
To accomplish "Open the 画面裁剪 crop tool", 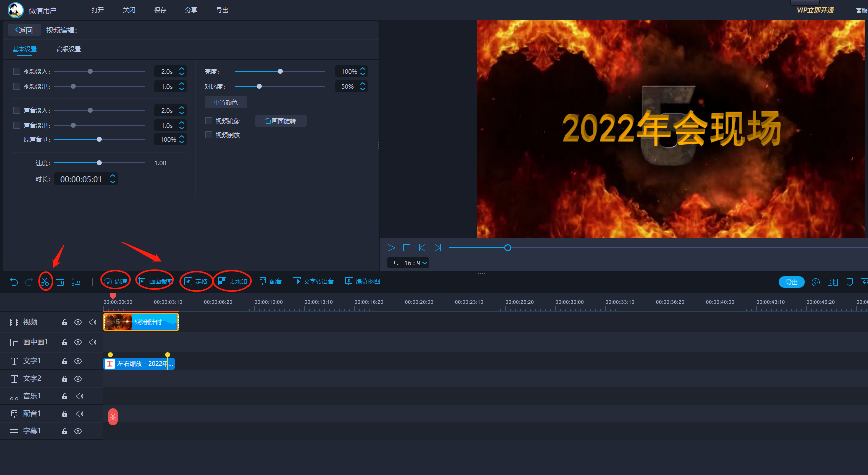I will (155, 282).
